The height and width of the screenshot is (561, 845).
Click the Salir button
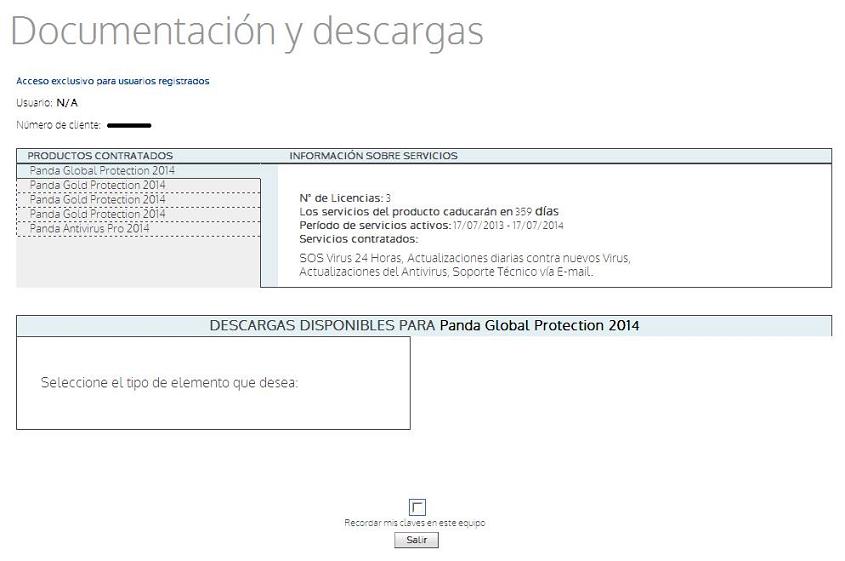pyautogui.click(x=417, y=539)
